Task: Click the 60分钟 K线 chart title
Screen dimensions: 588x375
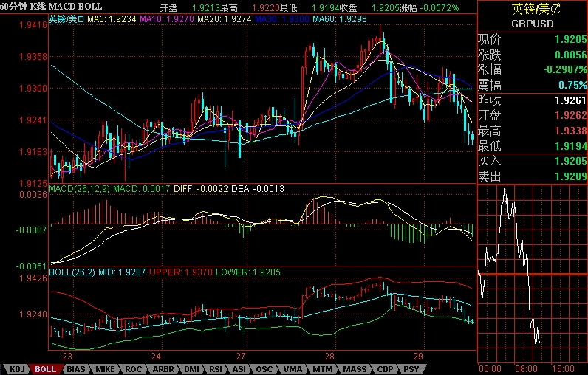Action: pyautogui.click(x=50, y=7)
